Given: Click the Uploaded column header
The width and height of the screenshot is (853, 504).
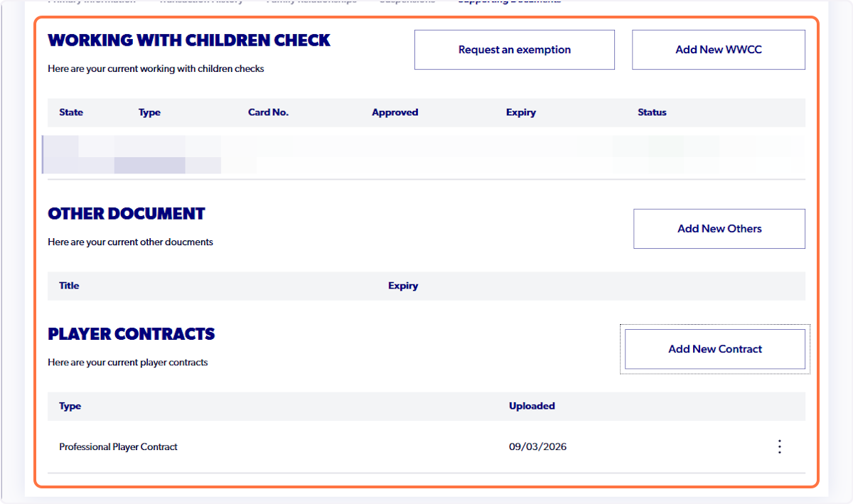Looking at the screenshot, I should (532, 406).
